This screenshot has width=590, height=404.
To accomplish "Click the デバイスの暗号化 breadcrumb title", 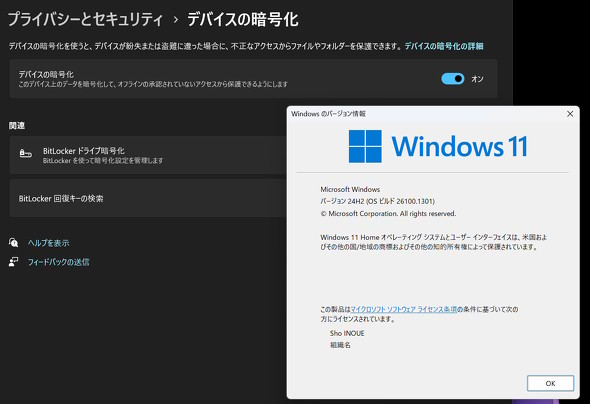I will 243,20.
